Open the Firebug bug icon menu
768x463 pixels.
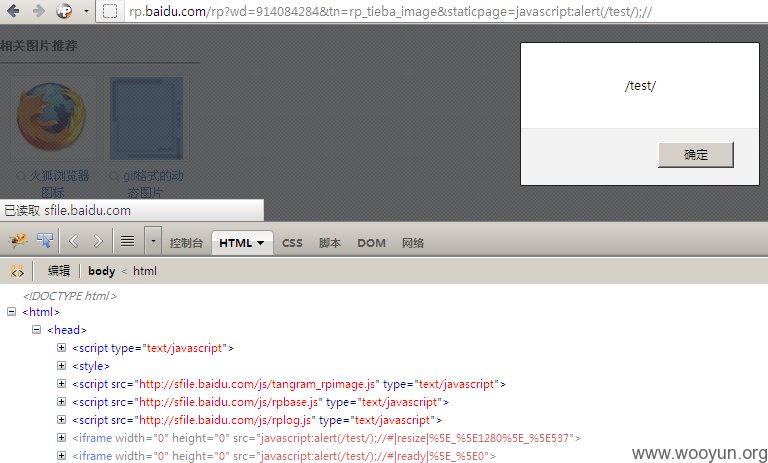coord(18,240)
